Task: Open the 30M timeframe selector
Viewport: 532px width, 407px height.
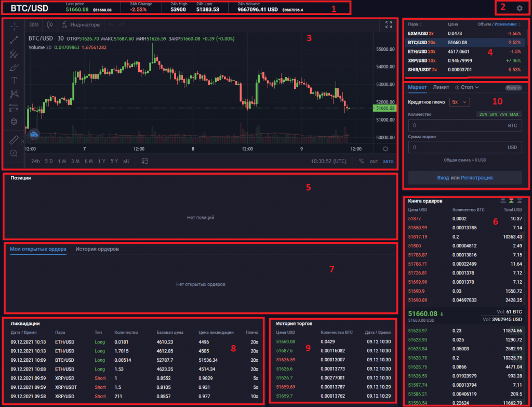Action: (34, 24)
